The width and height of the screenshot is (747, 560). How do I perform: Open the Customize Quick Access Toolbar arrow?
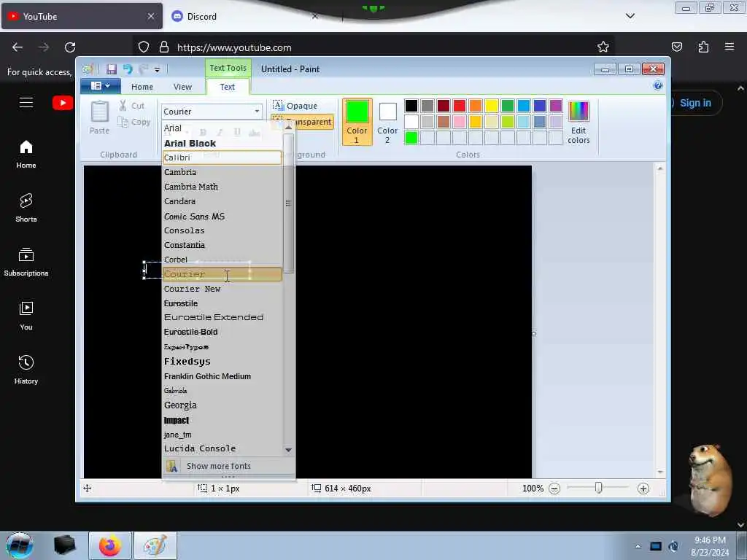coord(158,69)
